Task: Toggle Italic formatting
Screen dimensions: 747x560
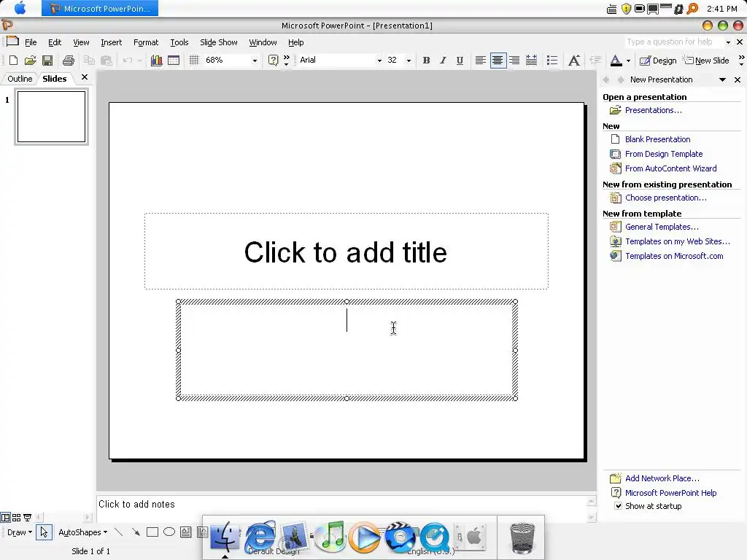Action: click(x=443, y=61)
